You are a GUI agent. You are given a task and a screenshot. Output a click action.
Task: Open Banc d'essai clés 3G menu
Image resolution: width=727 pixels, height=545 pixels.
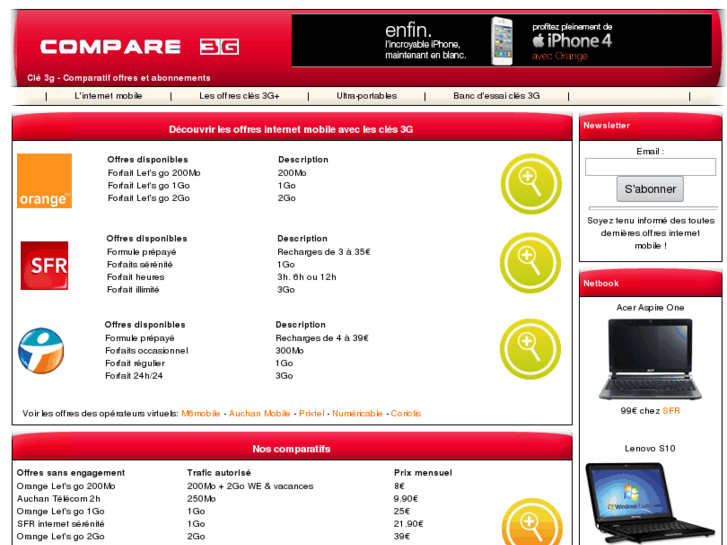pyautogui.click(x=497, y=96)
